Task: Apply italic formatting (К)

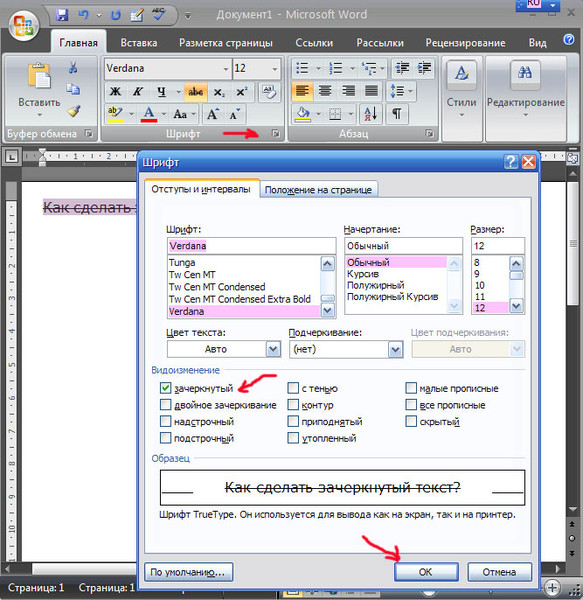Action: click(x=138, y=92)
